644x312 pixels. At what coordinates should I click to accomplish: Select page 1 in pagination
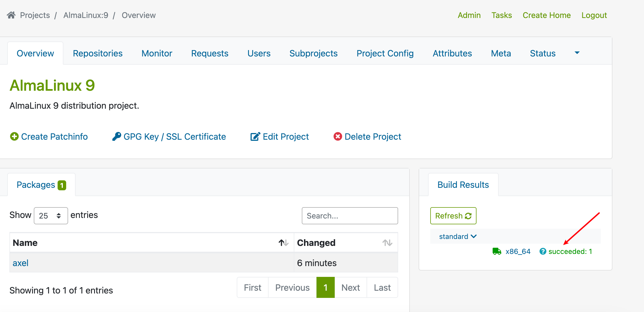click(x=326, y=288)
